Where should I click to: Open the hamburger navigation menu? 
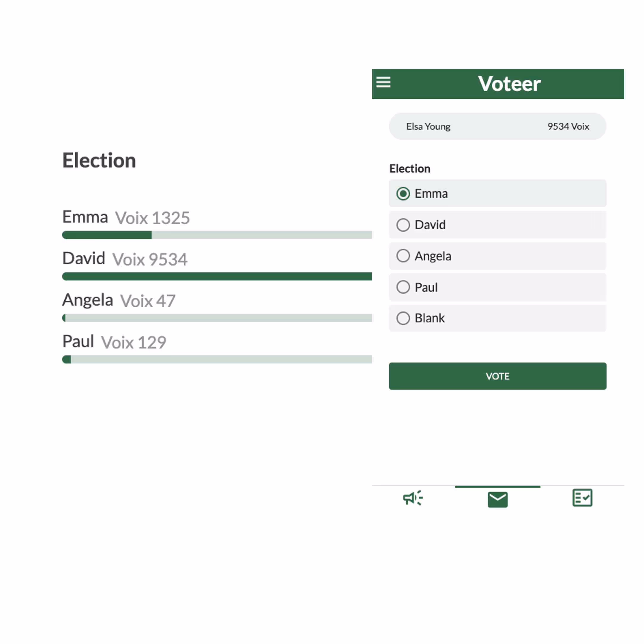(x=383, y=82)
